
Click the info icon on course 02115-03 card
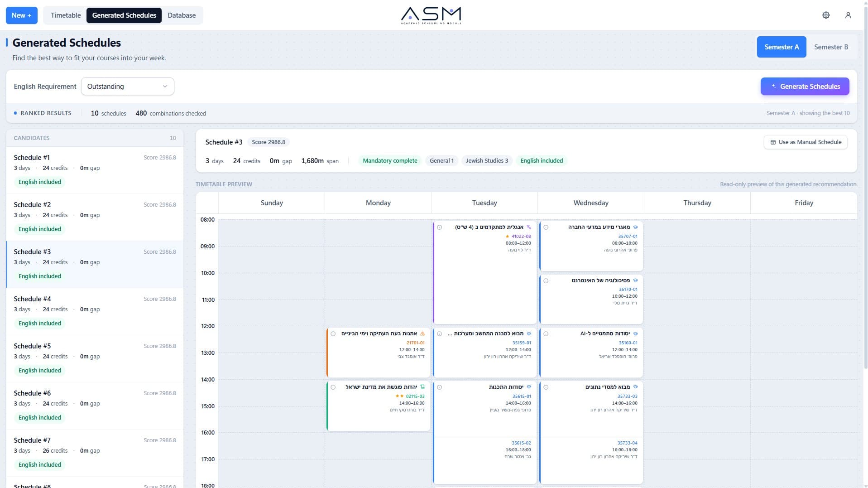[x=333, y=387]
